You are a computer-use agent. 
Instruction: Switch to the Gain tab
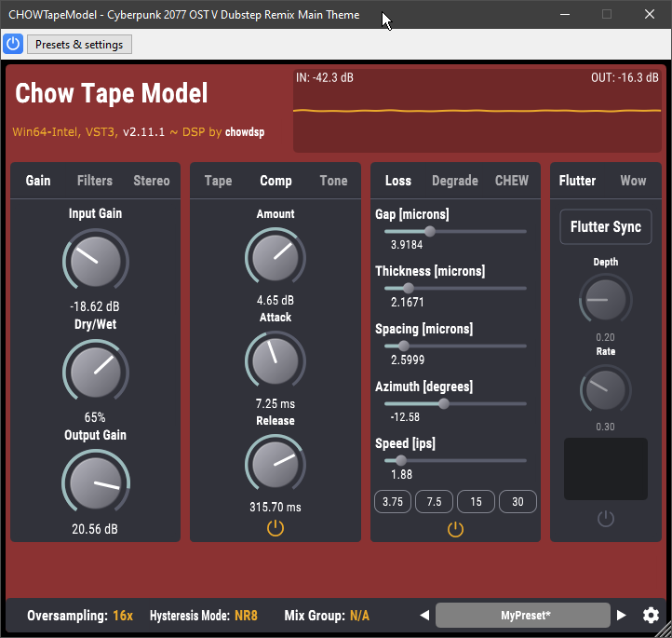tap(38, 181)
